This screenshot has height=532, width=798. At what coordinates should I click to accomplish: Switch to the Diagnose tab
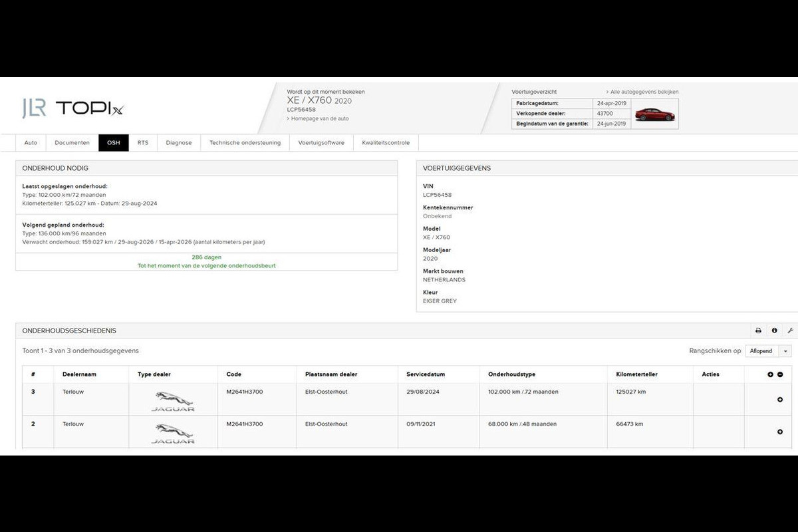click(x=179, y=143)
